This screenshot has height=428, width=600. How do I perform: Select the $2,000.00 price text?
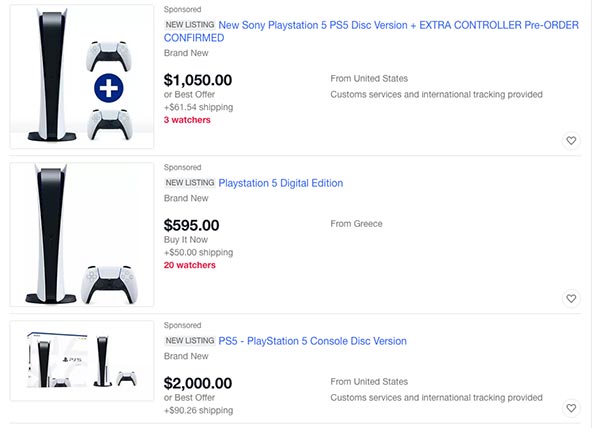coord(198,383)
